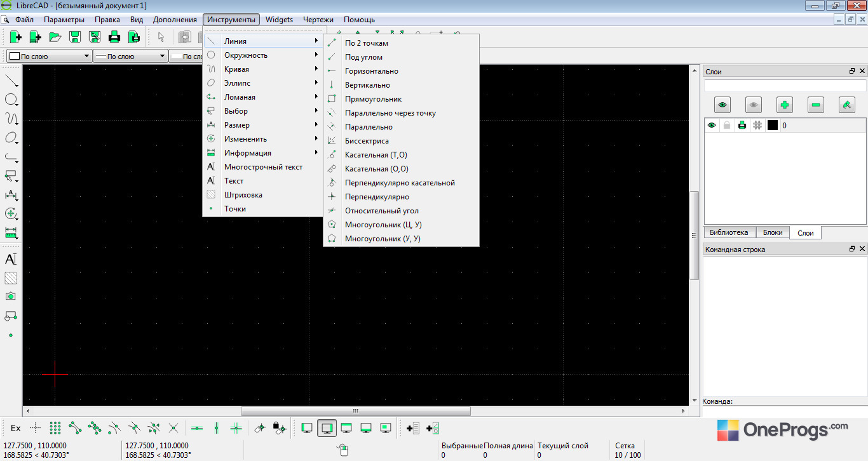The image size is (868, 461).
Task: Click the Modify tool in left toolbar
Action: pyautogui.click(x=11, y=214)
